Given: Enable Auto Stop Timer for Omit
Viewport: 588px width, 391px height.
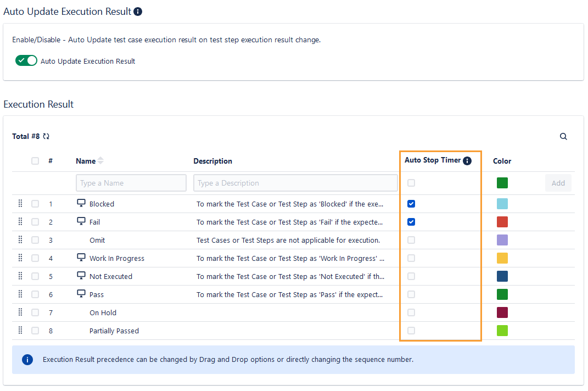Looking at the screenshot, I should (x=411, y=239).
